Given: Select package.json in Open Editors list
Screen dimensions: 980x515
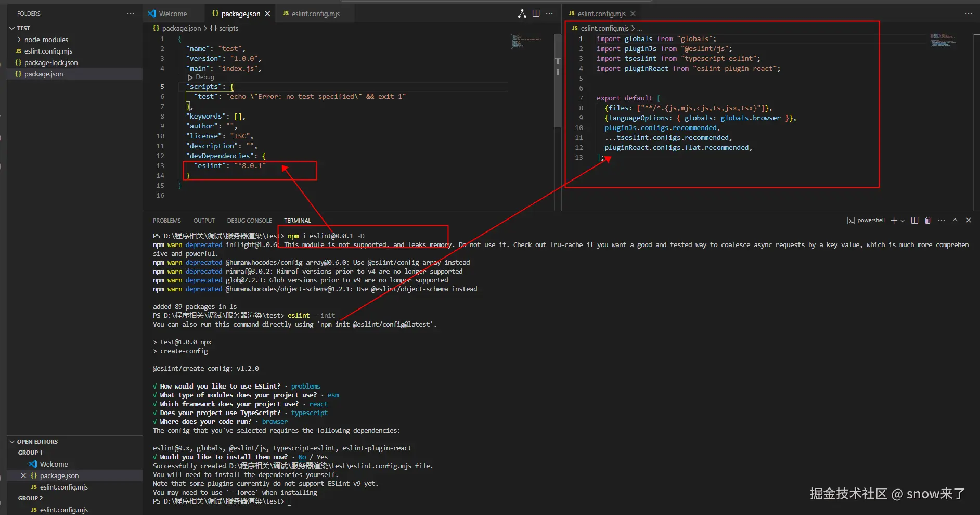Looking at the screenshot, I should coord(59,475).
